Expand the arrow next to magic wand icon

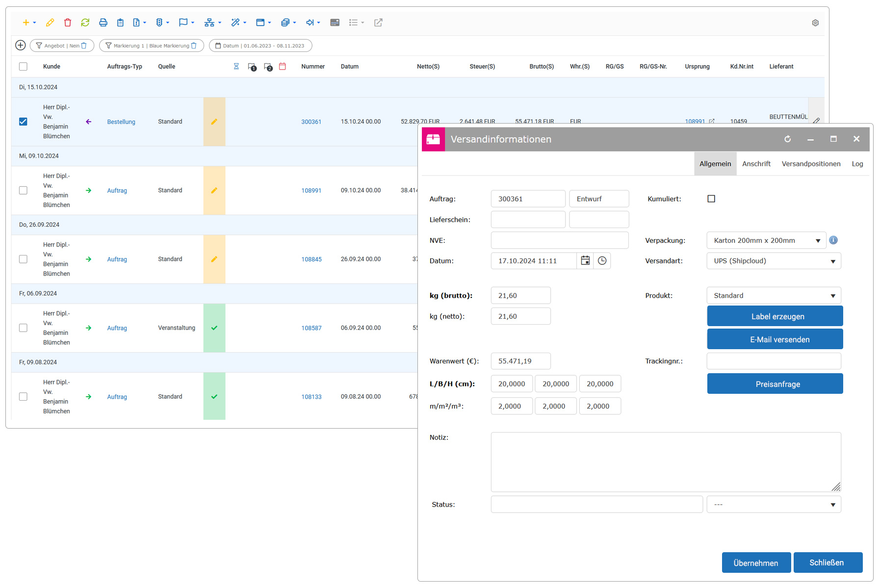coord(245,23)
